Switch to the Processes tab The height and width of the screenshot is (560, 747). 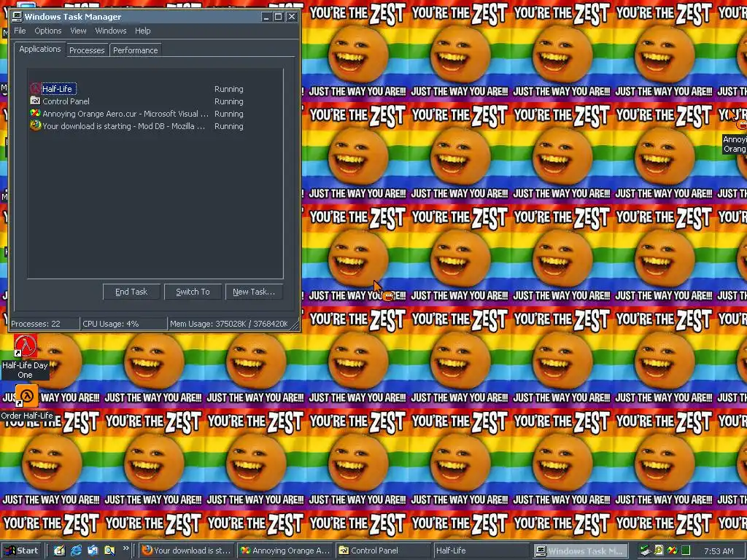[87, 50]
